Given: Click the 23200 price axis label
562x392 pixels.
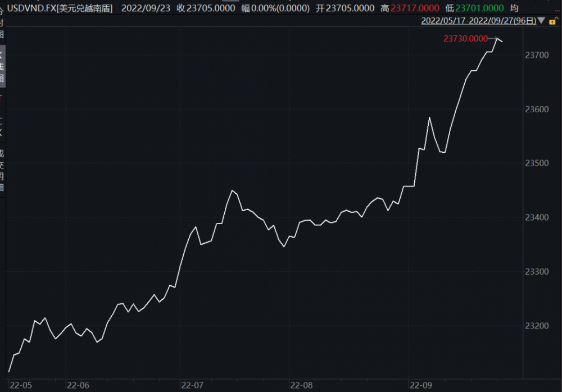Looking at the screenshot, I should [x=537, y=326].
